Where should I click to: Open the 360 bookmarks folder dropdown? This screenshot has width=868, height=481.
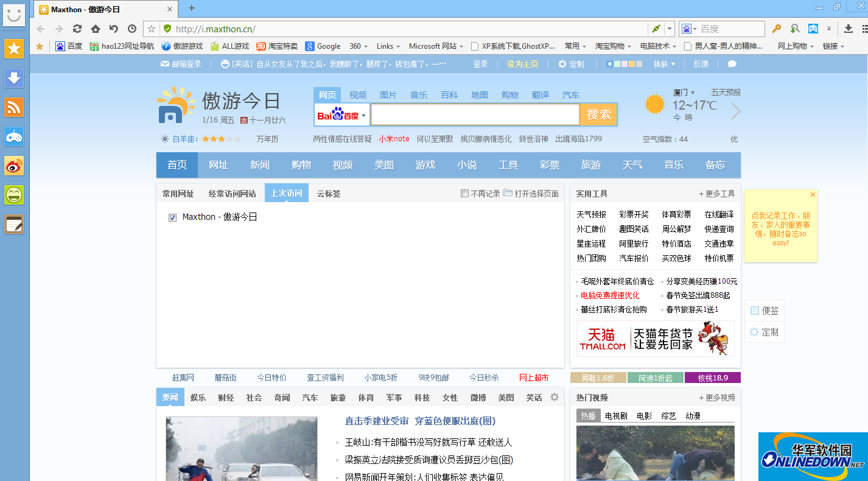pos(358,46)
